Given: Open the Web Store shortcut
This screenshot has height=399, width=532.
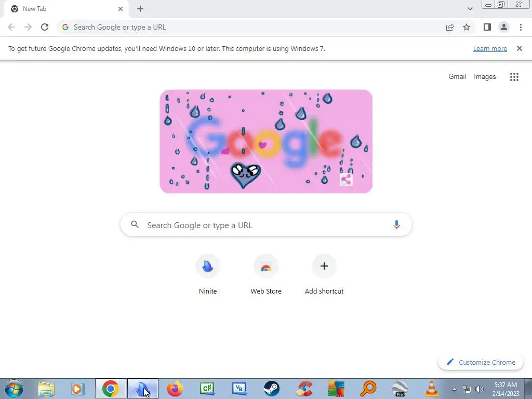Looking at the screenshot, I should (x=266, y=274).
